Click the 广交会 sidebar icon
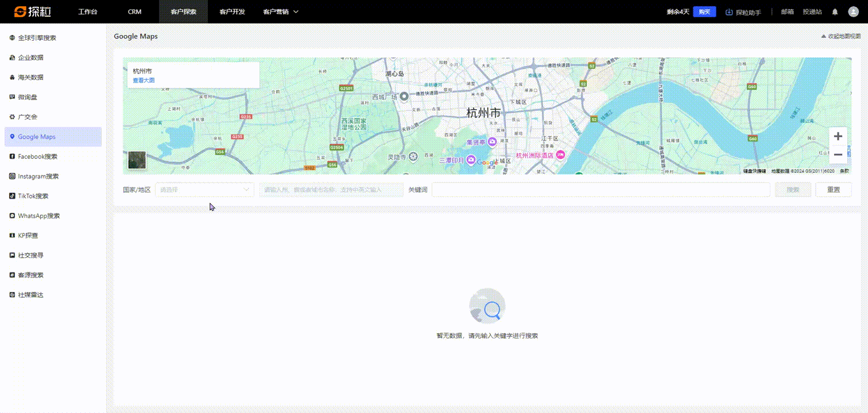The width and height of the screenshot is (868, 413). 12,117
